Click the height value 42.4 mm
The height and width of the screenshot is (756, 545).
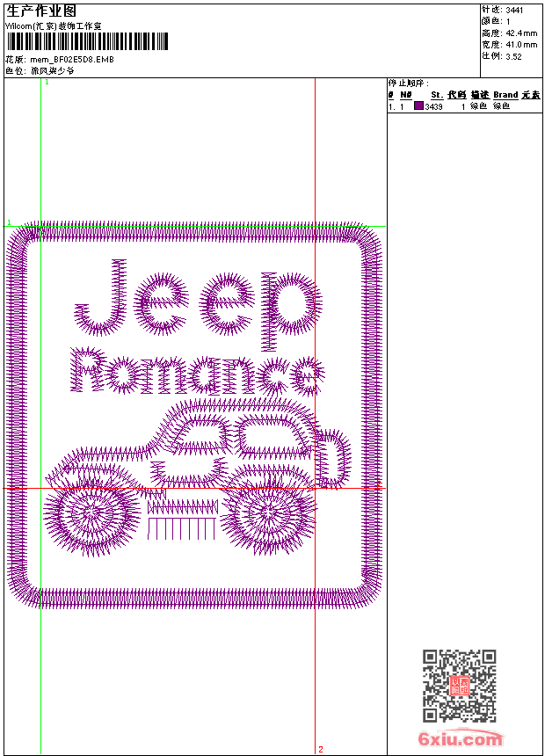pos(521,33)
